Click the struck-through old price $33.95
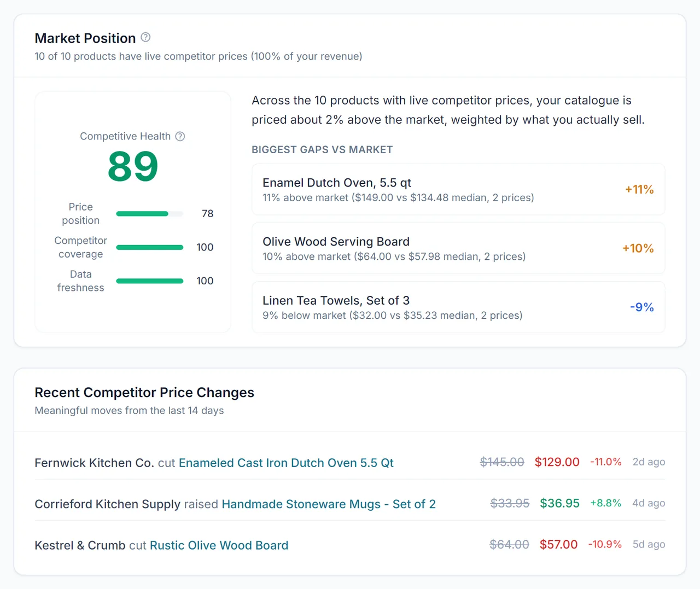The image size is (700, 589). pos(510,503)
